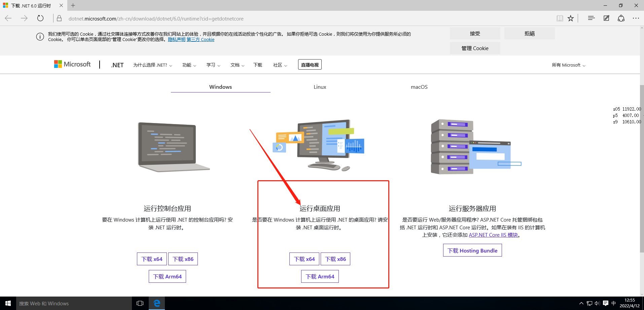This screenshot has height=310, width=644.
Task: Open Edge more actions menu
Action: (x=636, y=18)
